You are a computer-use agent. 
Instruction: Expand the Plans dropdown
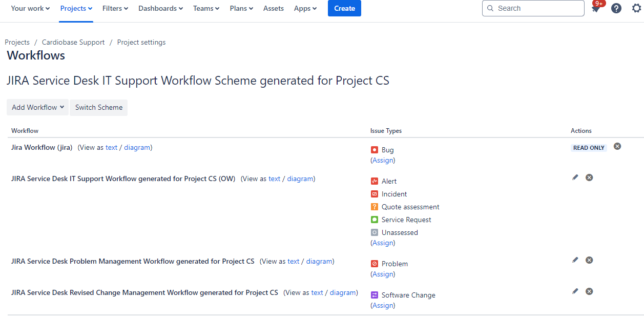pos(241,8)
